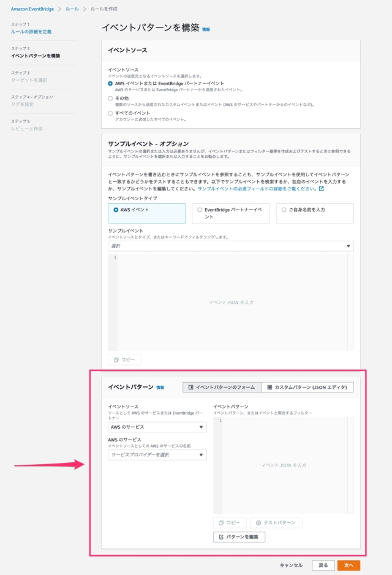Click 情報 link next to イベントパターン heading

coord(160,388)
